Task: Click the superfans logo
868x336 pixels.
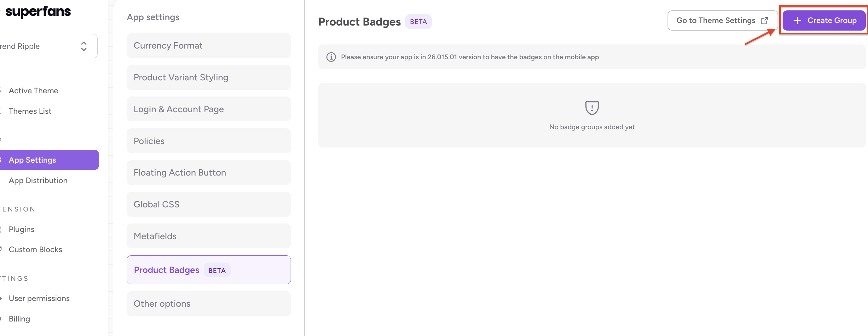Action: (x=38, y=12)
